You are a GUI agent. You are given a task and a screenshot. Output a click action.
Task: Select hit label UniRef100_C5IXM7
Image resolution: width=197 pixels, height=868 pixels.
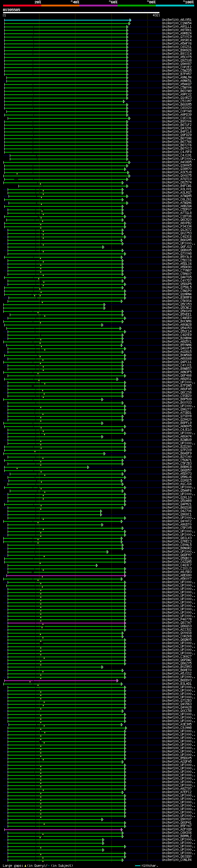pos(177,101)
